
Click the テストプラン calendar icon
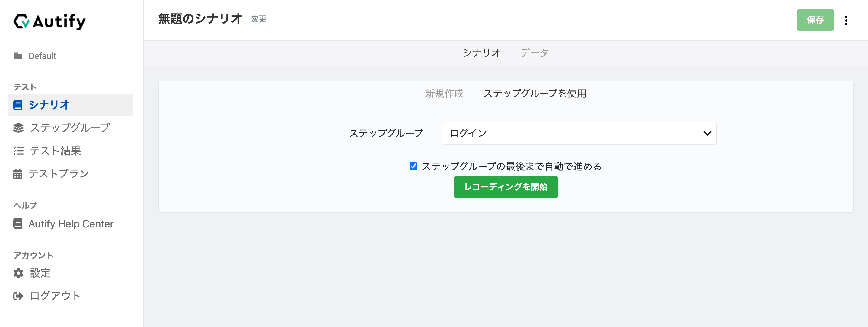(18, 174)
